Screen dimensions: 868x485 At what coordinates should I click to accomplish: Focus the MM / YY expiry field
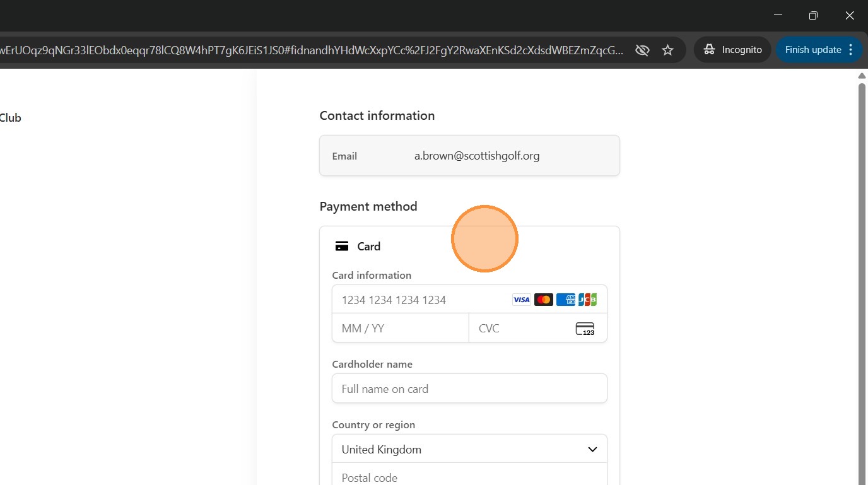point(401,329)
